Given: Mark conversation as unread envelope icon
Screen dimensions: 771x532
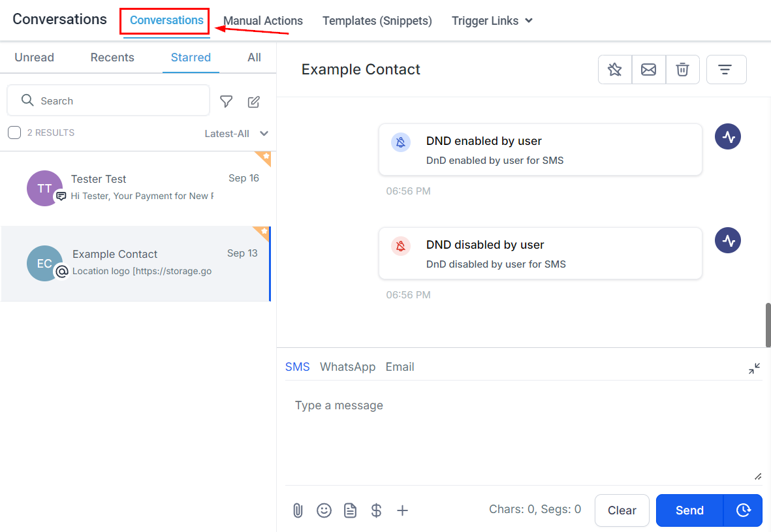Looking at the screenshot, I should pos(648,69).
